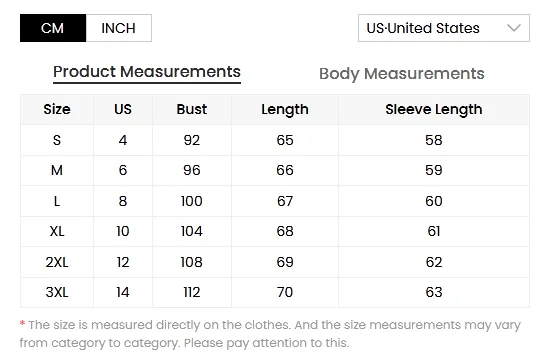Click the chevron arrow in region selector

pos(514,28)
